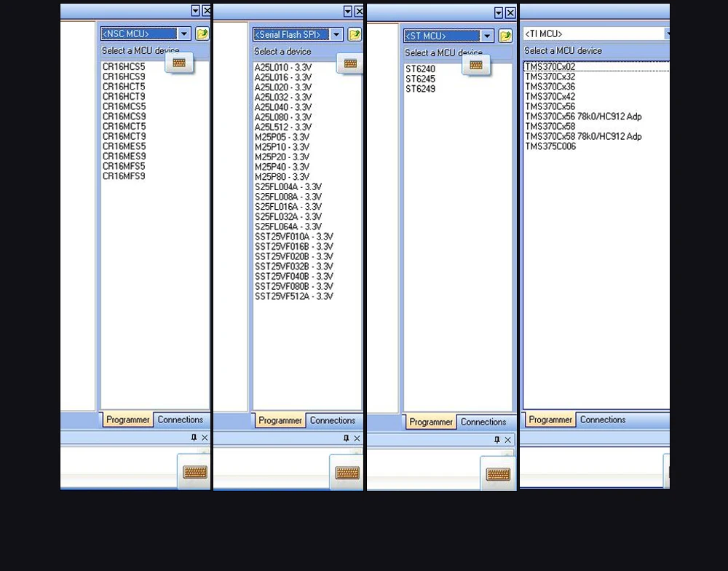Click folder icon next to NSC MCU dropdown

(202, 34)
